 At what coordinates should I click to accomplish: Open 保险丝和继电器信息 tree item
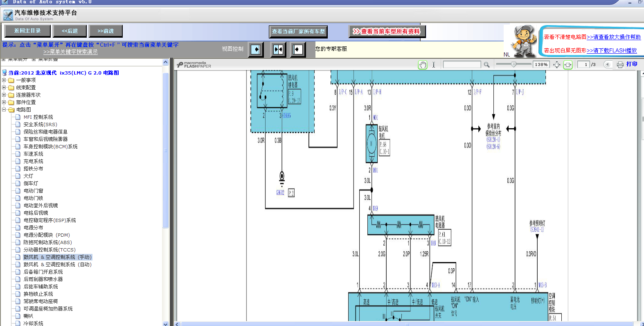45,132
